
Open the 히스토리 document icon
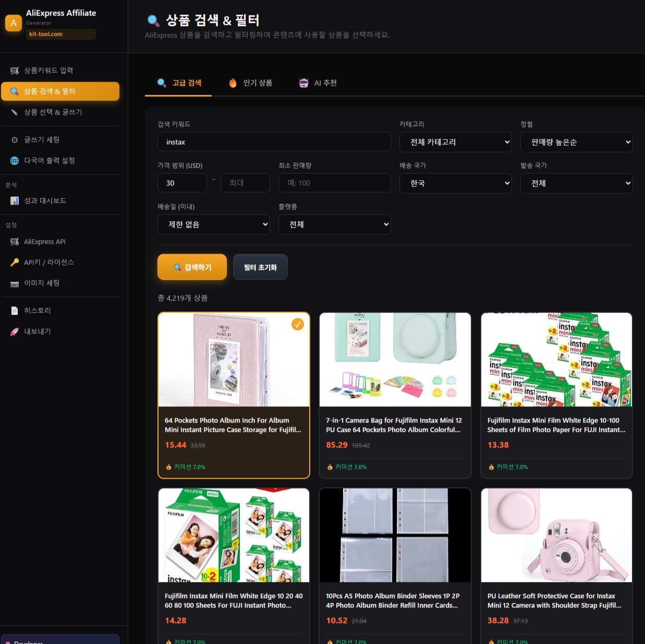pos(14,310)
